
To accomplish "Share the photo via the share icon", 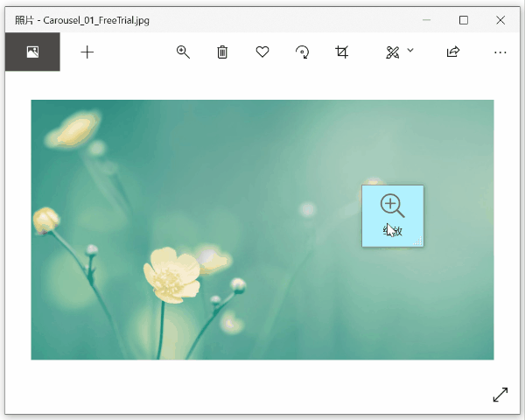I will (452, 52).
